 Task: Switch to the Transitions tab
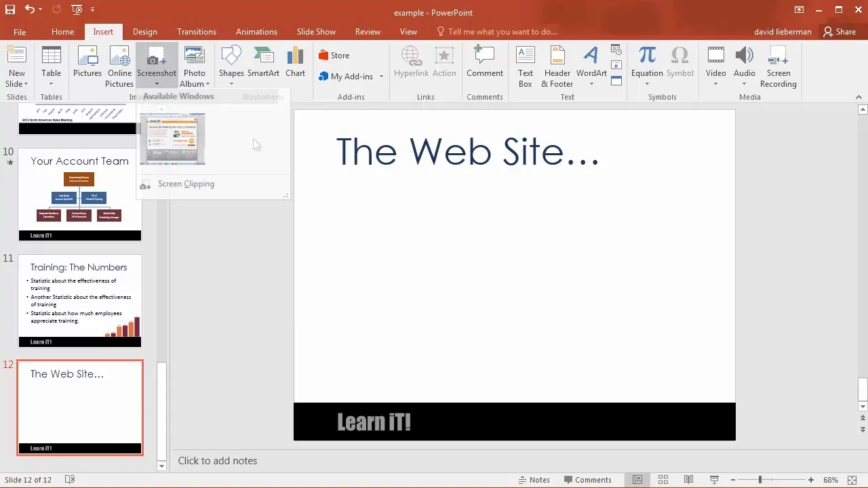click(197, 32)
